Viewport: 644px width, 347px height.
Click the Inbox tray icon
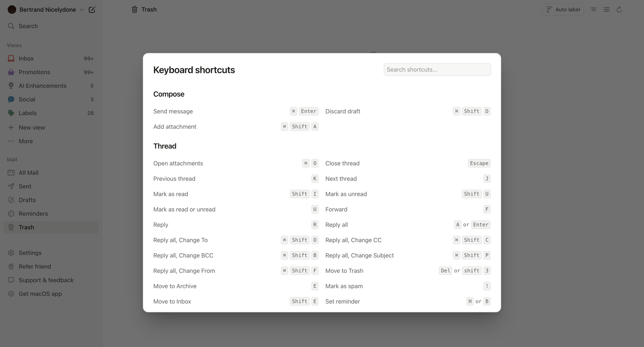(x=11, y=58)
